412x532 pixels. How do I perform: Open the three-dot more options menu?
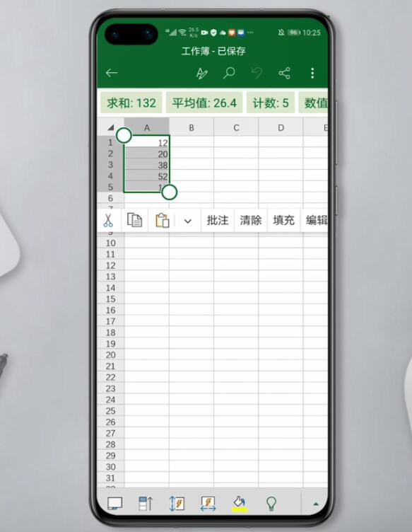[x=312, y=73]
